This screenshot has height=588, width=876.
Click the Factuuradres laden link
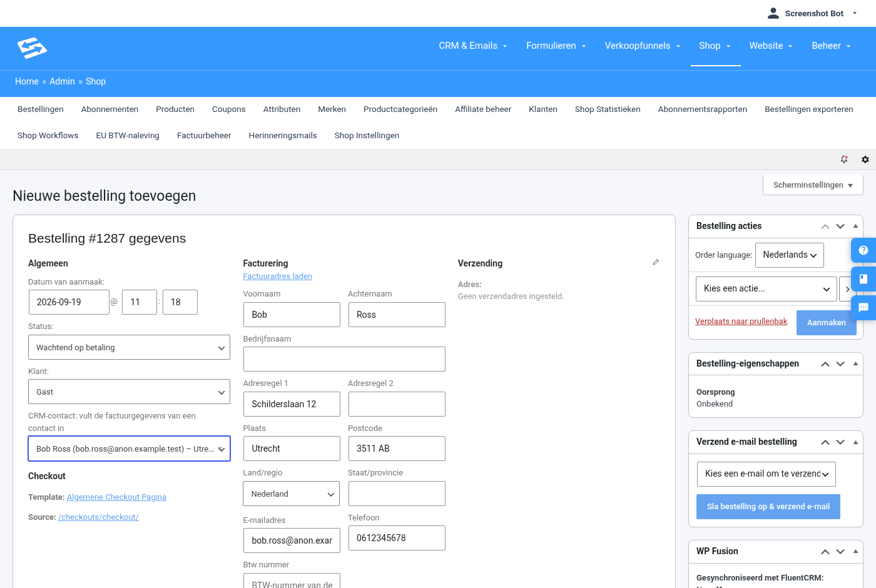[x=277, y=276]
